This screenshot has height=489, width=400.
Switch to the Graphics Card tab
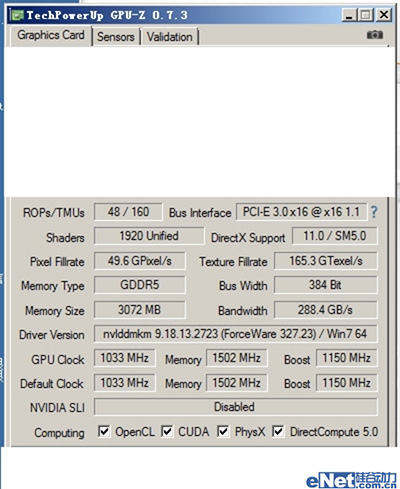tap(51, 35)
